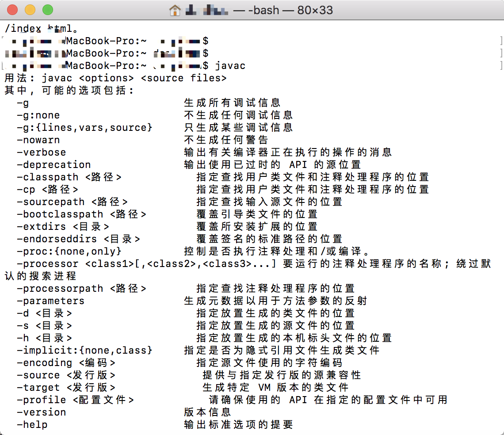Click '覆盖所安装扩展的位置' description

[257, 227]
